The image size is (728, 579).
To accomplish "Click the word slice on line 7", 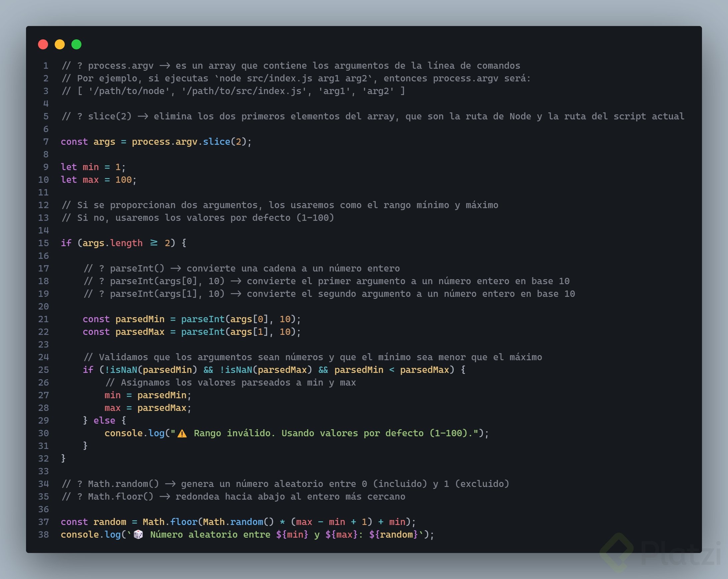I will point(216,142).
